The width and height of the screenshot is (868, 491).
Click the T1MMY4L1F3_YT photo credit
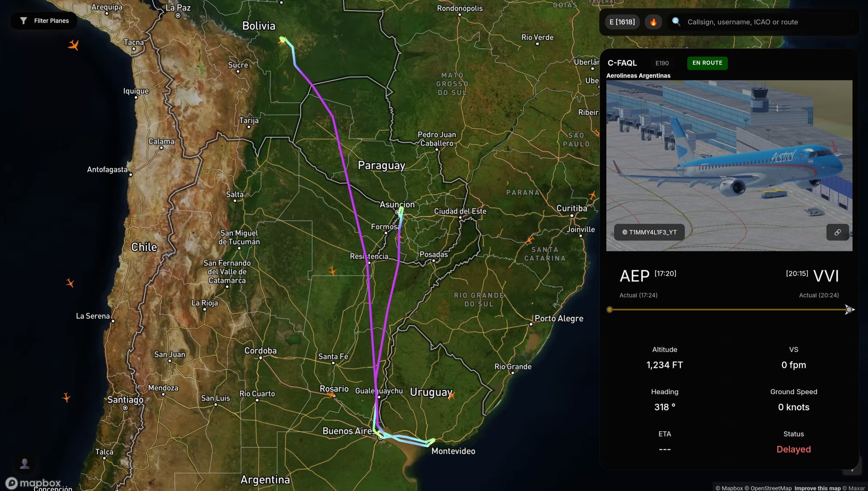pyautogui.click(x=649, y=232)
